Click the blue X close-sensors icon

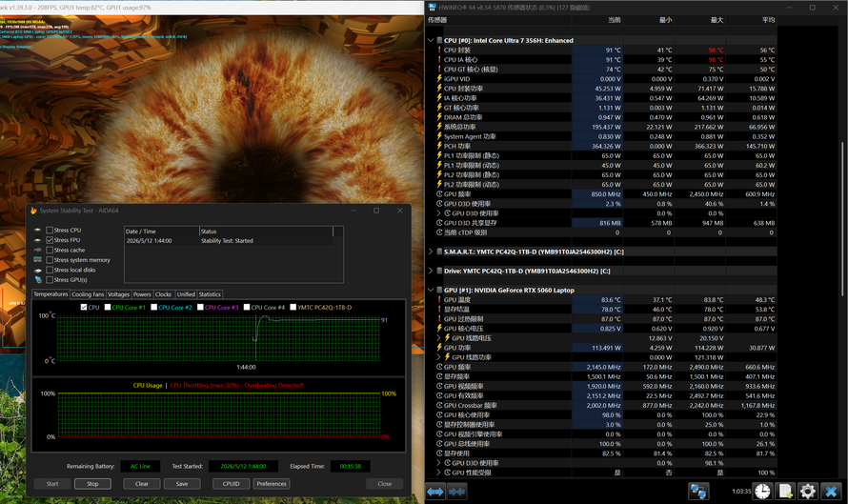click(x=831, y=492)
